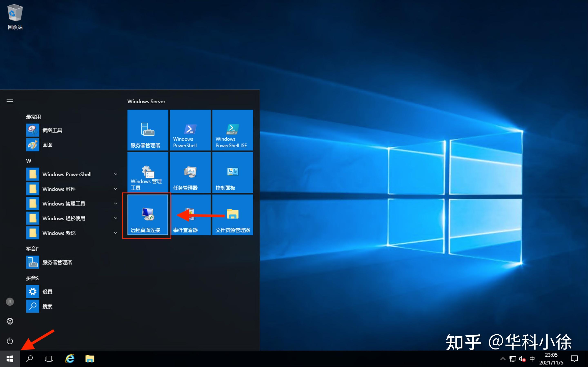Click the power button in Start menu
The image size is (588, 367).
pos(10,341)
